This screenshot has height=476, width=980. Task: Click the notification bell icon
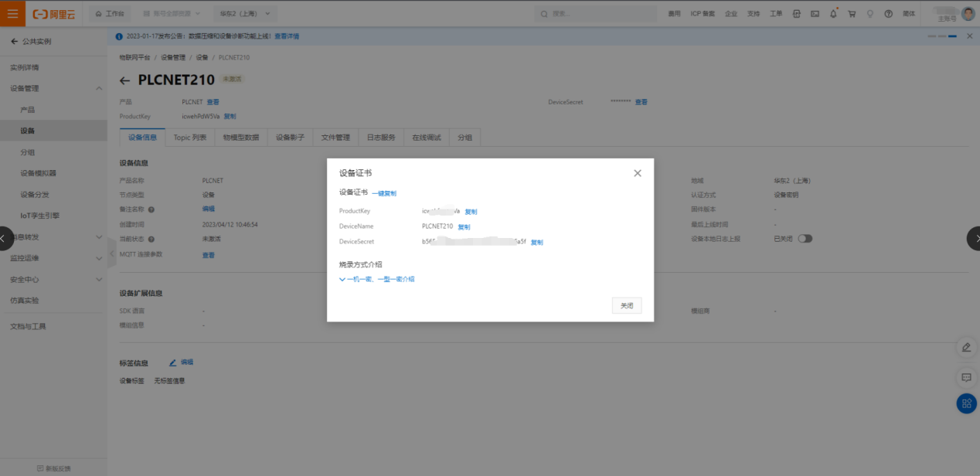[833, 14]
